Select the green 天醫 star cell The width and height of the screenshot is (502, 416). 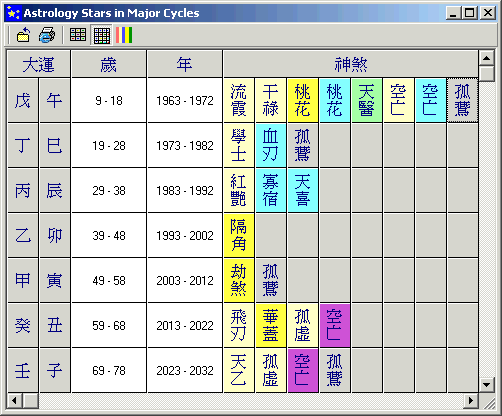coord(367,100)
